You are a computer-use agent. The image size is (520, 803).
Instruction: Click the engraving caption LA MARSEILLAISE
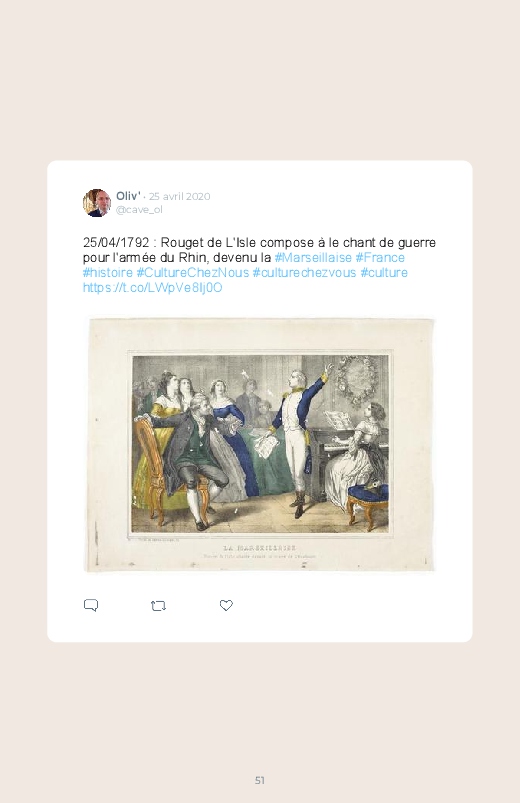click(x=259, y=548)
